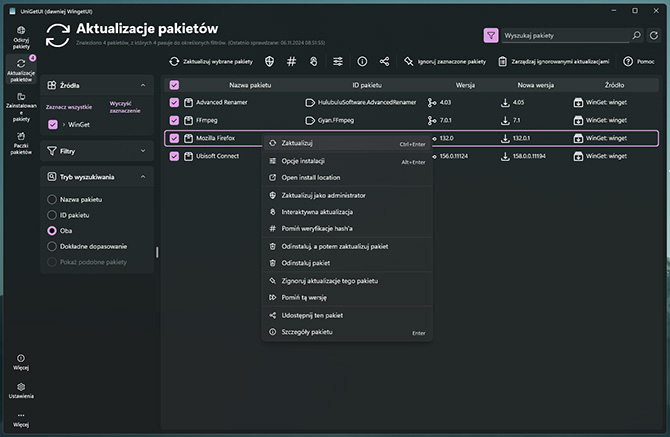Click the WinGet source icon in FFmpeg row
The width and height of the screenshot is (670, 437).
pos(578,120)
